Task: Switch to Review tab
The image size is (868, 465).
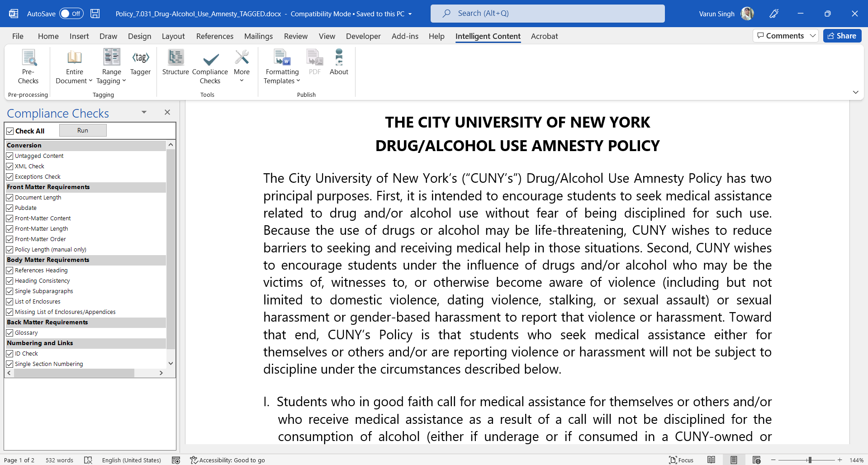Action: tap(296, 36)
